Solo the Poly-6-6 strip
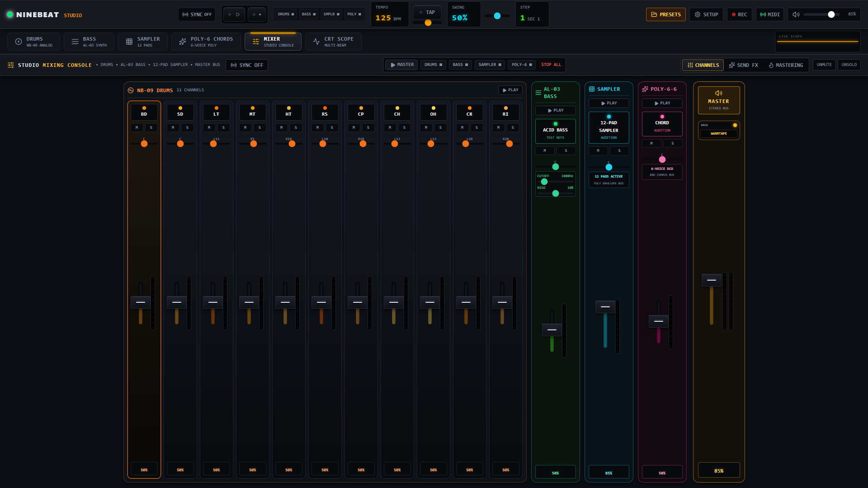The image size is (868, 488). tap(673, 143)
